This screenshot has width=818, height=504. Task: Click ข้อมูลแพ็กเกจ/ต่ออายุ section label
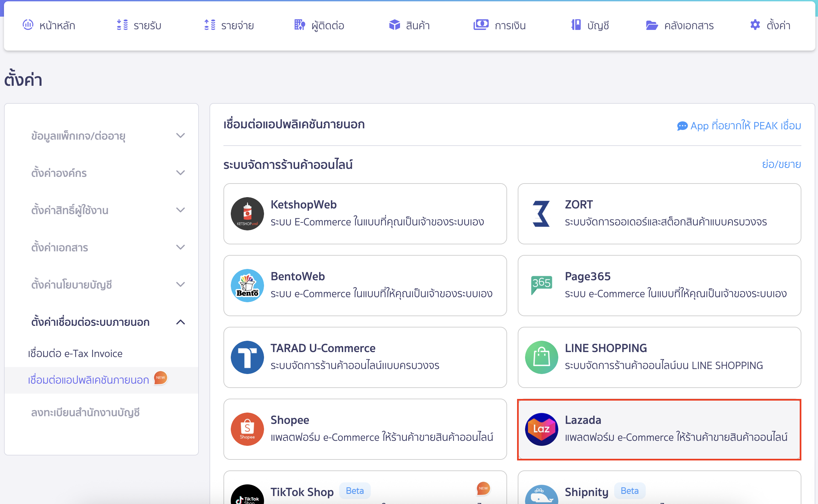tap(78, 136)
